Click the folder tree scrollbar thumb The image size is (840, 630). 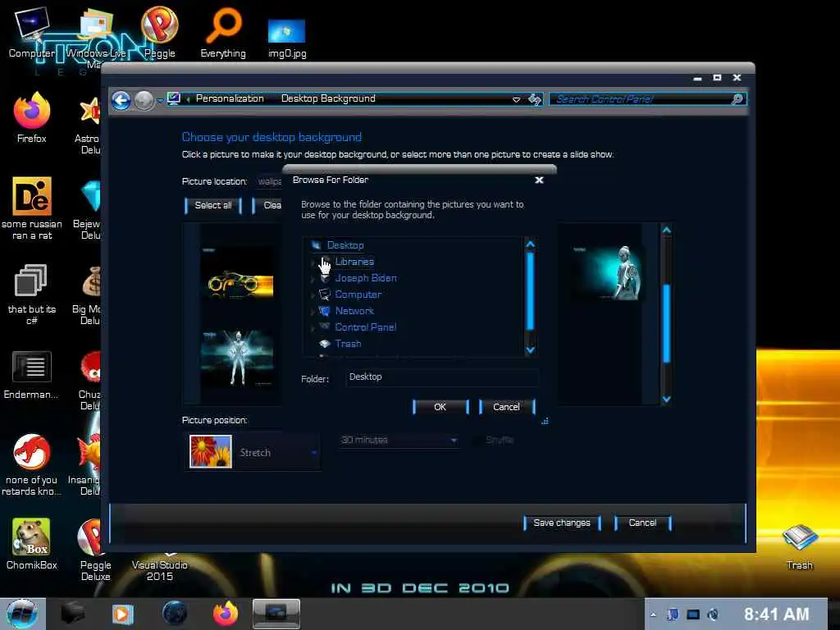tap(531, 291)
